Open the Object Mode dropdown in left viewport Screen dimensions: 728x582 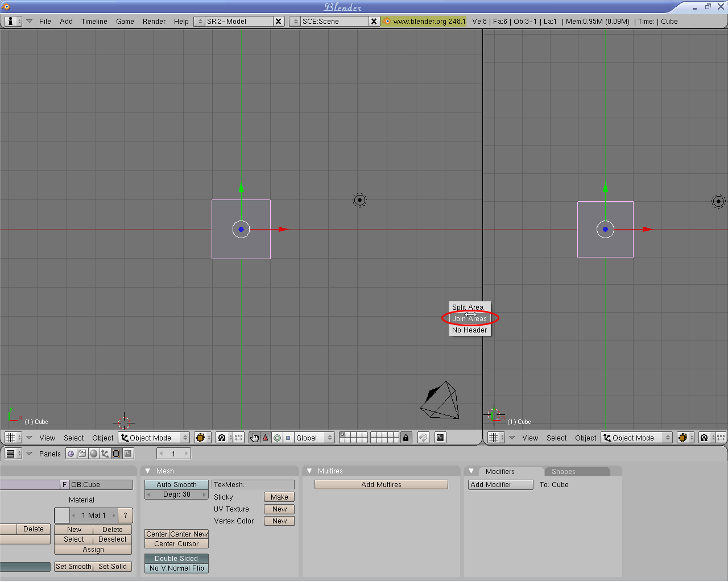click(154, 438)
